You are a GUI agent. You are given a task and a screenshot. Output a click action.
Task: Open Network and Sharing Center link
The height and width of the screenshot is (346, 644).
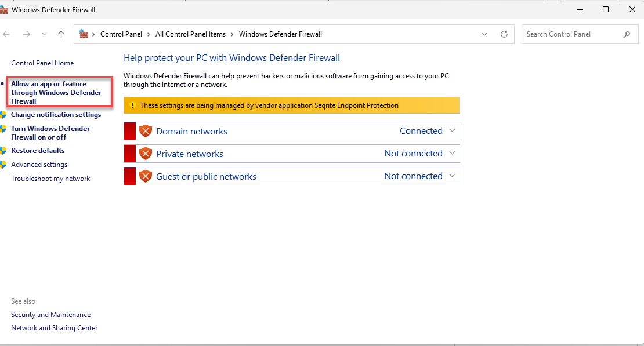point(54,327)
